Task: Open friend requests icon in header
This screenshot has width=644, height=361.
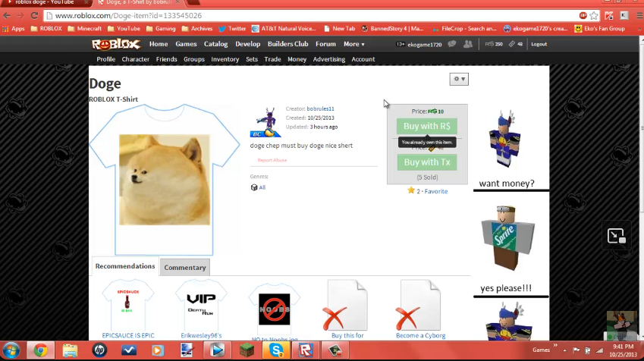Action: pos(468,44)
